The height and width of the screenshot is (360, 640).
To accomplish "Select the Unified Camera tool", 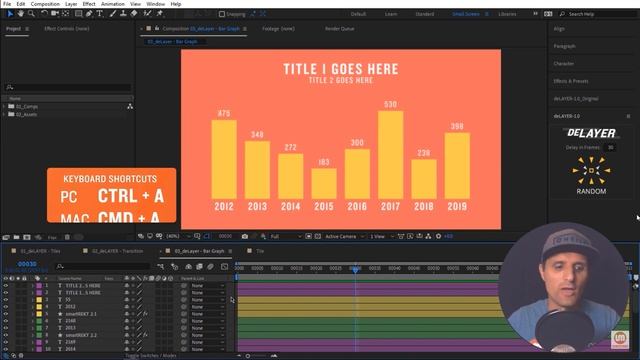I will click(55, 14).
